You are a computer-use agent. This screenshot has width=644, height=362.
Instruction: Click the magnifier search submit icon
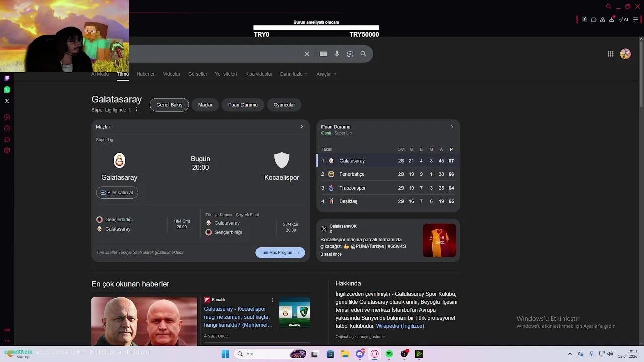tap(363, 54)
